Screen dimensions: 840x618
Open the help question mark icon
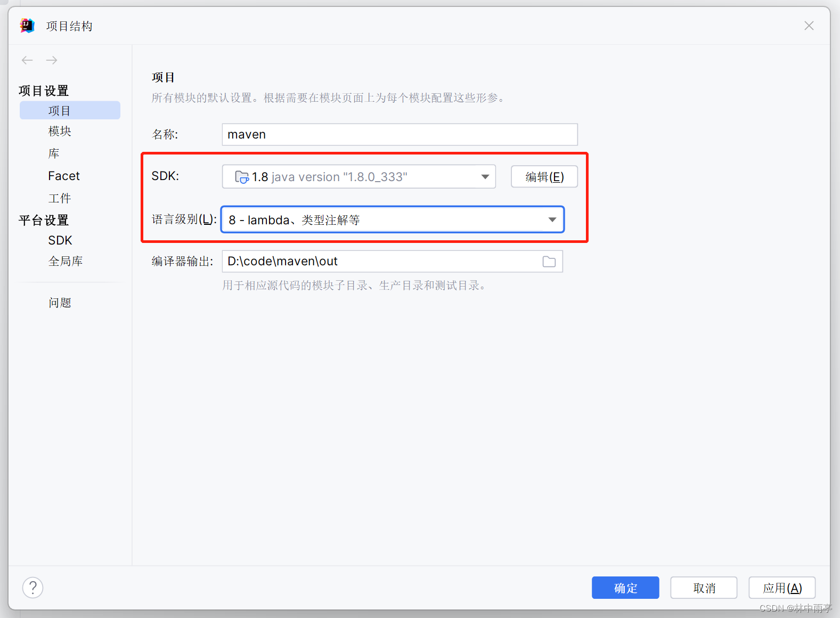tap(32, 588)
